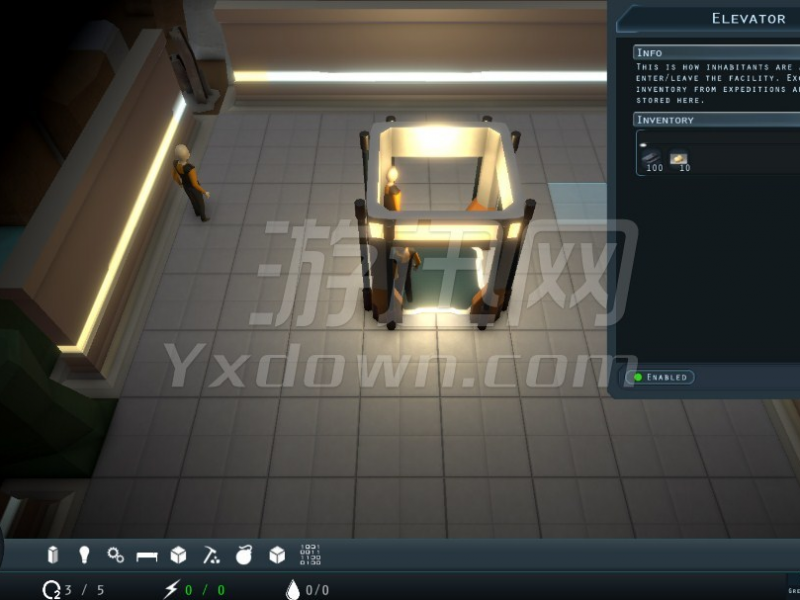This screenshot has width=800, height=600.
Task: Click the O2 oxygen status icon
Action: point(52,590)
